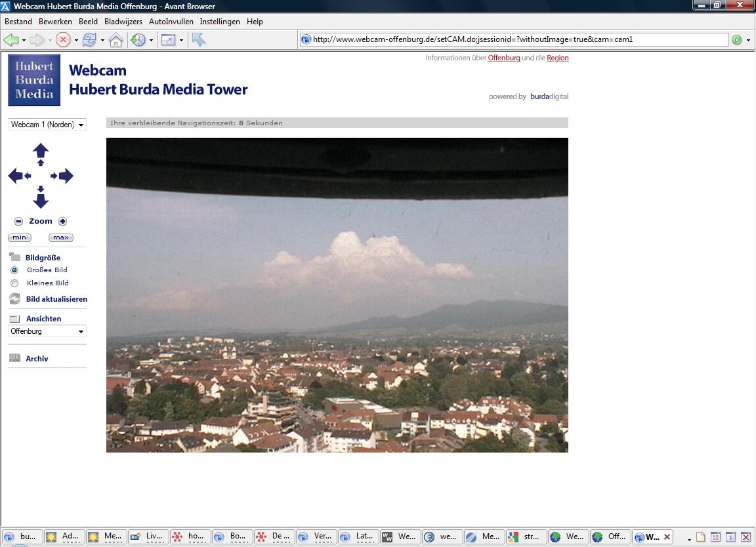Open the Instellingen menu
The height and width of the screenshot is (547, 756).
tap(220, 22)
